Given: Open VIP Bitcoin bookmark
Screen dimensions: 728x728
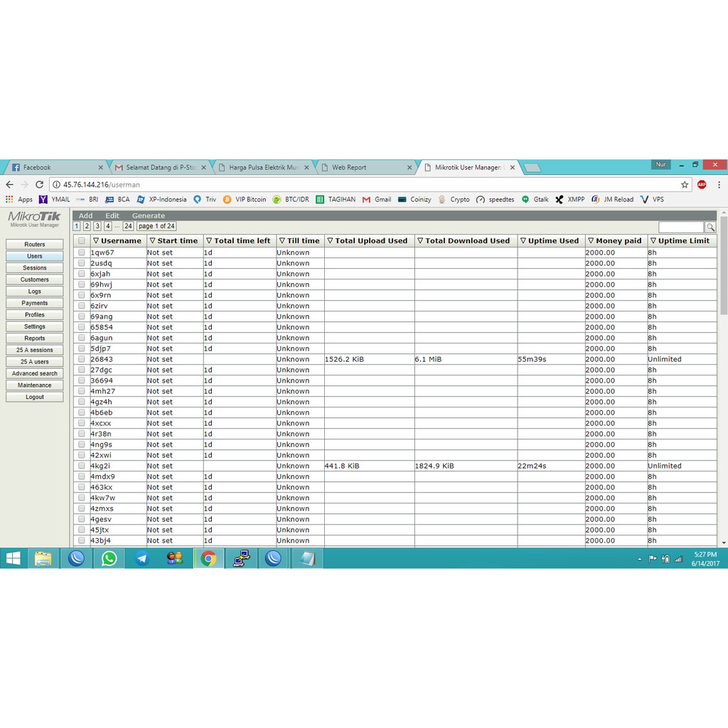Looking at the screenshot, I should (245, 200).
